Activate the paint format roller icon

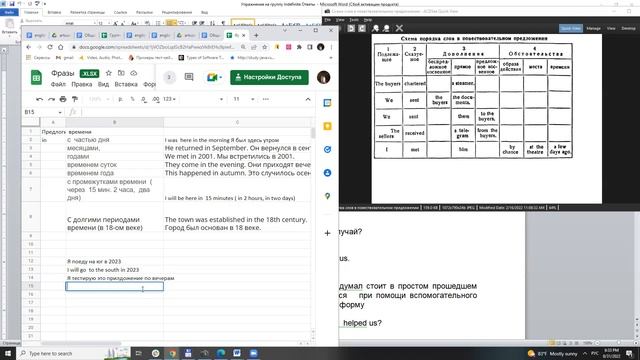75,99
